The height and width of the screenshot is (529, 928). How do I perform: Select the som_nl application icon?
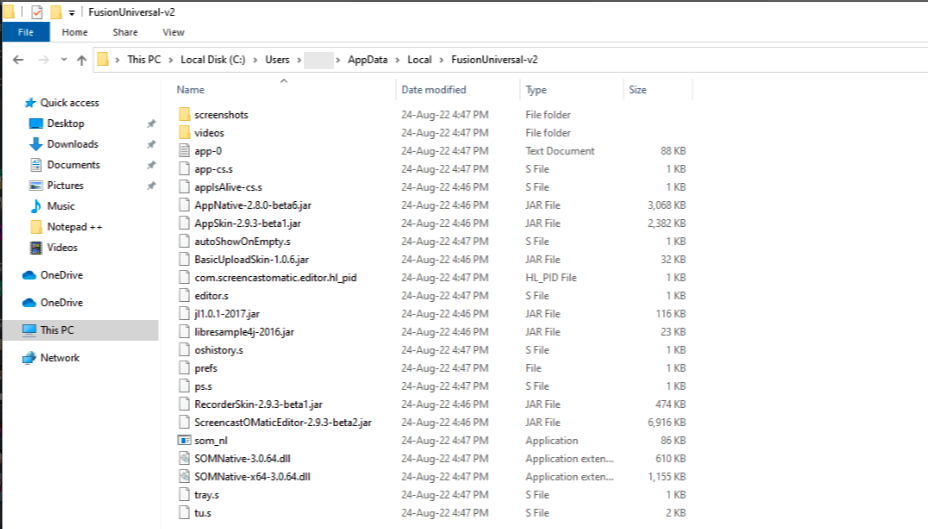coord(184,441)
